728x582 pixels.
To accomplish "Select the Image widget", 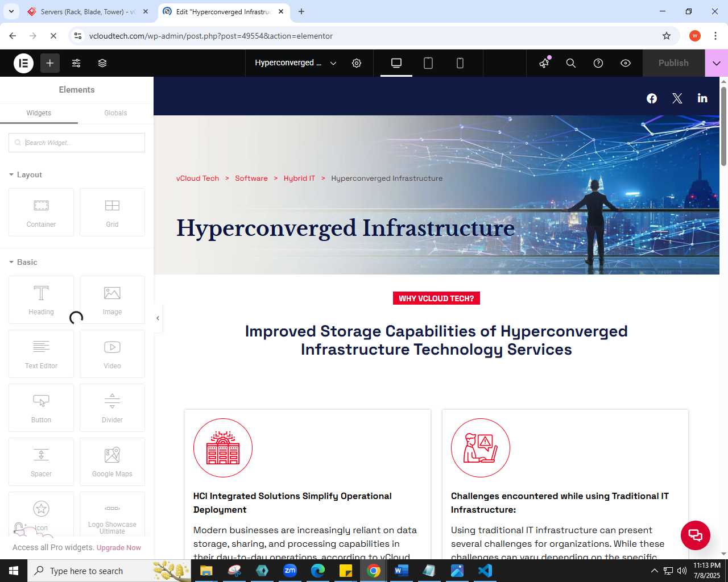I will (112, 300).
